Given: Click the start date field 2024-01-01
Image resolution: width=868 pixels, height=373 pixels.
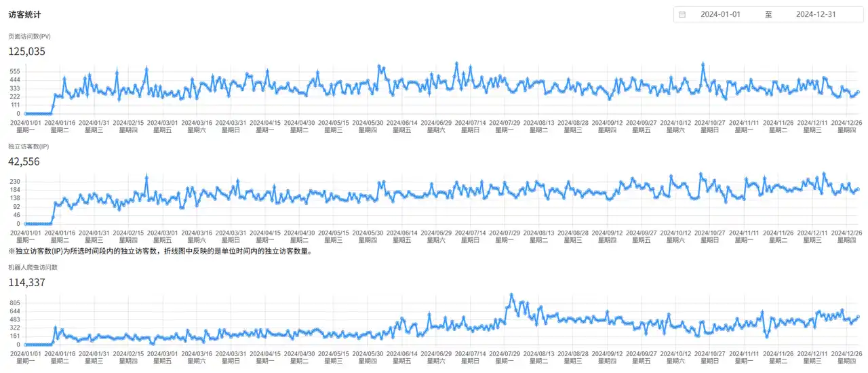Looking at the screenshot, I should click(720, 14).
